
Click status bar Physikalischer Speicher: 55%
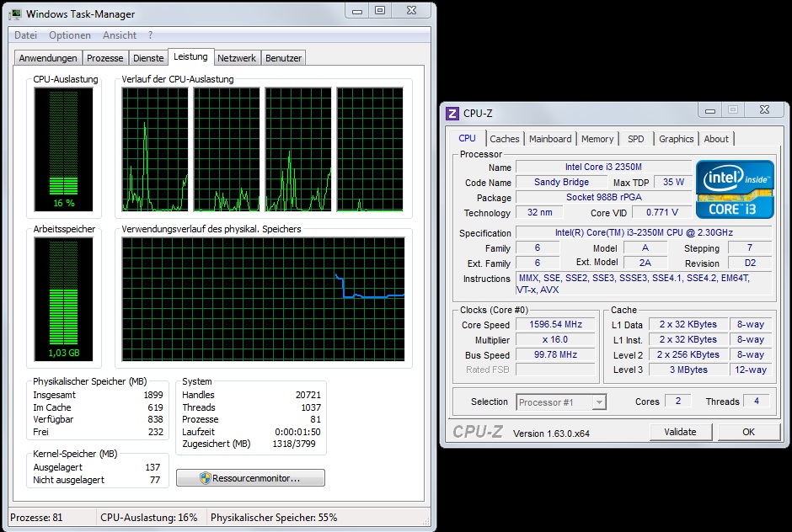(273, 518)
